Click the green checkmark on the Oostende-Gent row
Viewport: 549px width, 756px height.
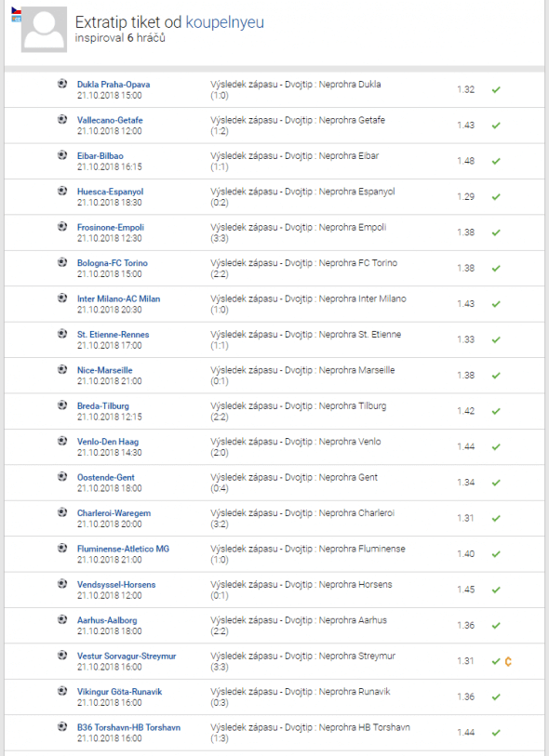coord(496,483)
